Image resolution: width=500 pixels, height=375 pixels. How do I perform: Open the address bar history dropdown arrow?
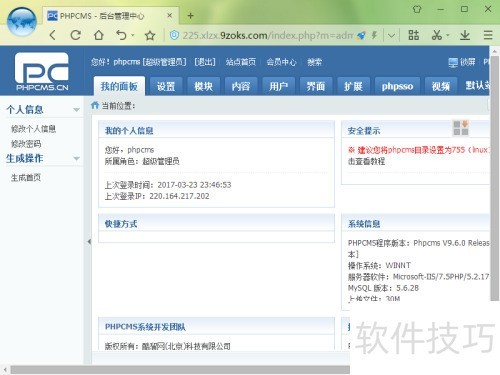[392, 35]
